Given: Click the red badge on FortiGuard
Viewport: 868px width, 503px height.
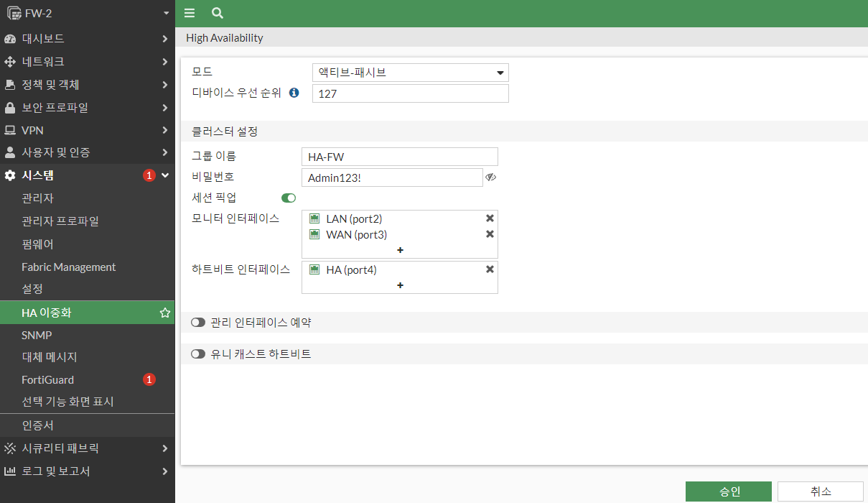Looking at the screenshot, I should point(149,379).
